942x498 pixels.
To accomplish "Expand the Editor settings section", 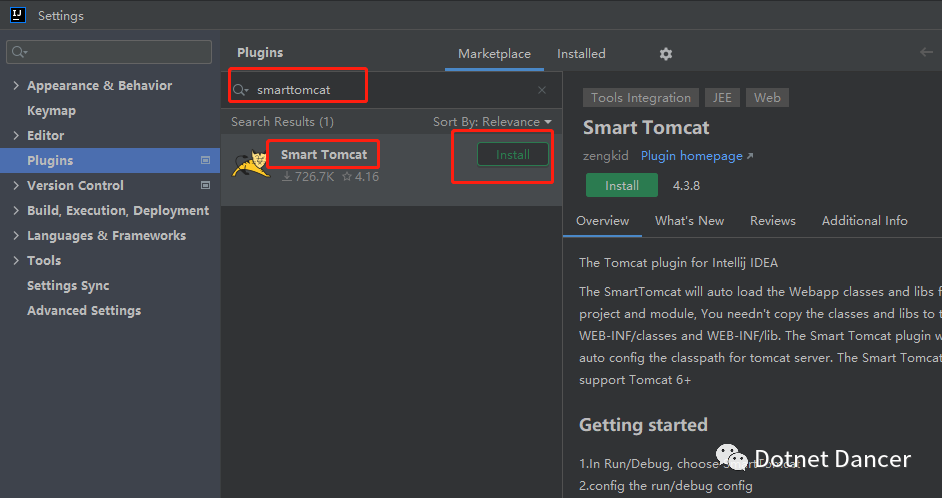I will (x=16, y=136).
